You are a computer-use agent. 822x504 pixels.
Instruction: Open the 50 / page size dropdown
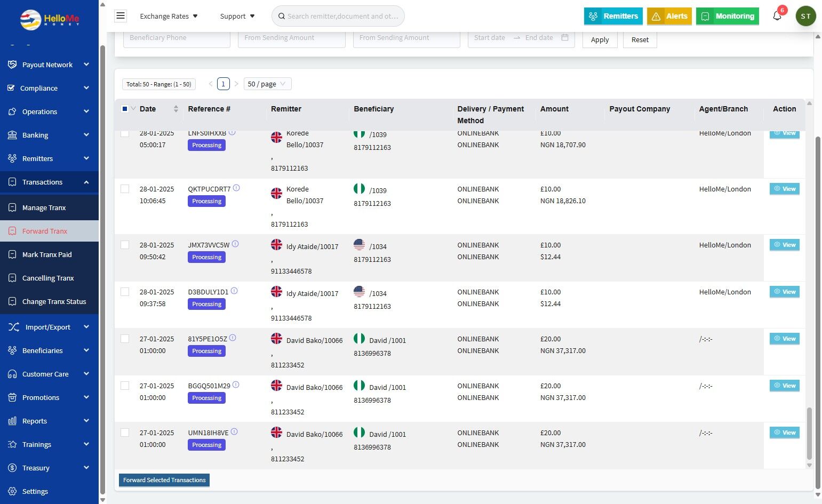click(267, 84)
